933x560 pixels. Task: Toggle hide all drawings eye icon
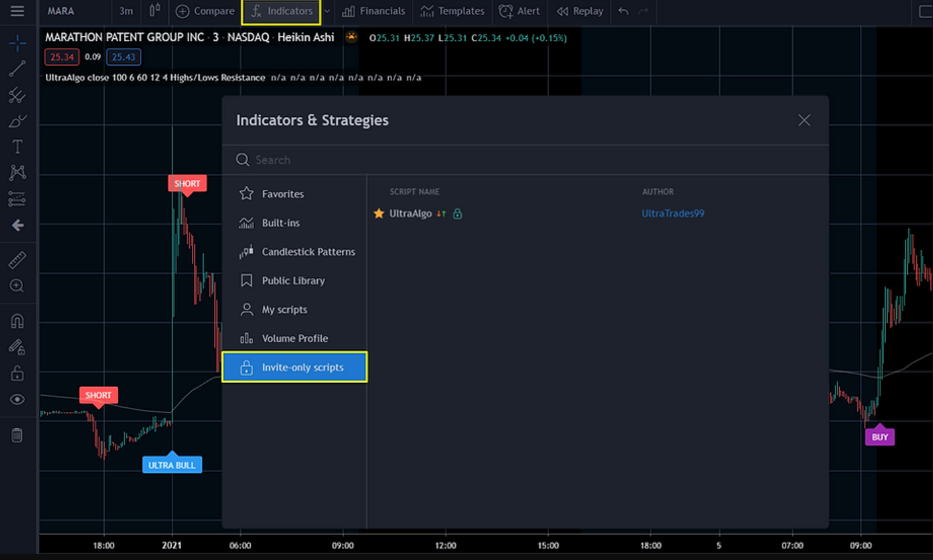[18, 399]
